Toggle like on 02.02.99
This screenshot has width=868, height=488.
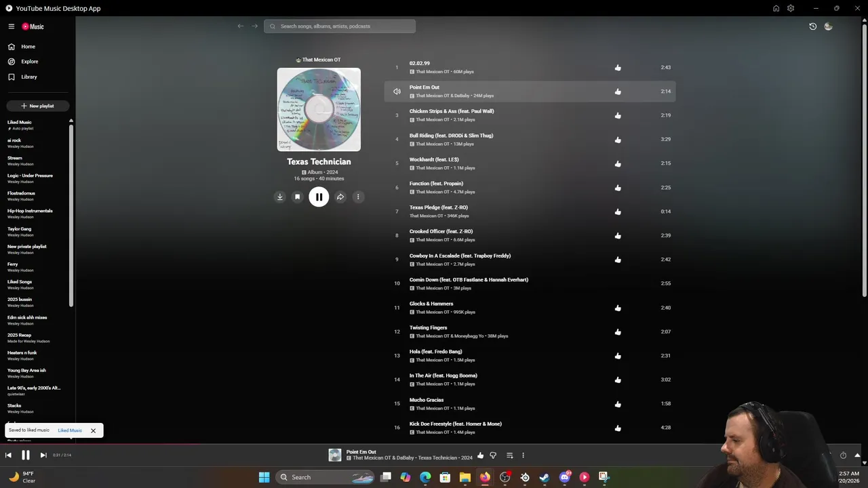[x=618, y=68]
